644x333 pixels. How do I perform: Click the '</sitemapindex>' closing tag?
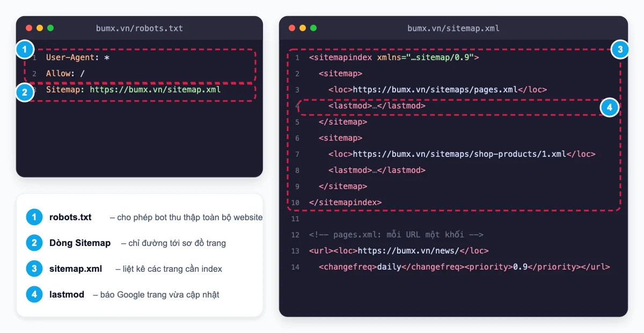point(346,202)
